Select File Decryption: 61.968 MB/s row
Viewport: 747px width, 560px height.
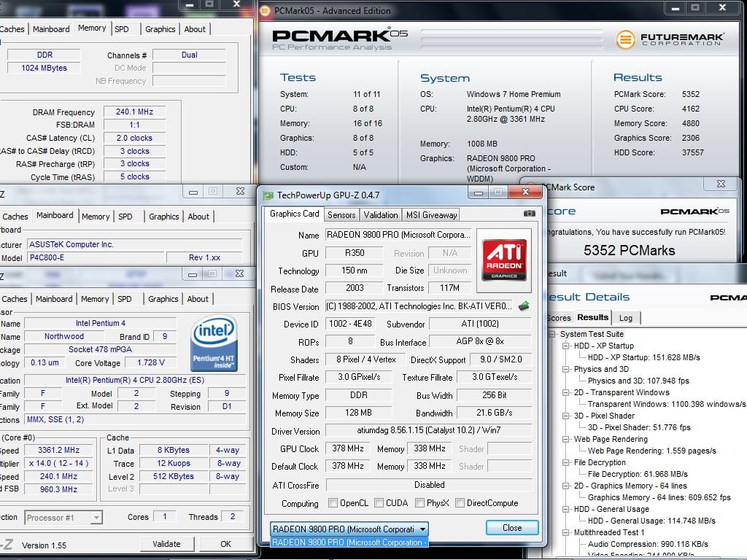638,474
